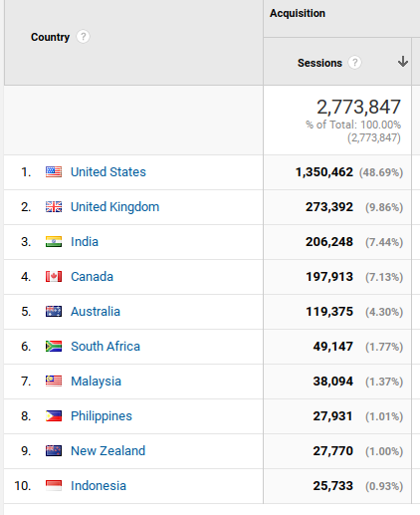
Task: Click the South Africa flag icon
Action: click(x=54, y=347)
